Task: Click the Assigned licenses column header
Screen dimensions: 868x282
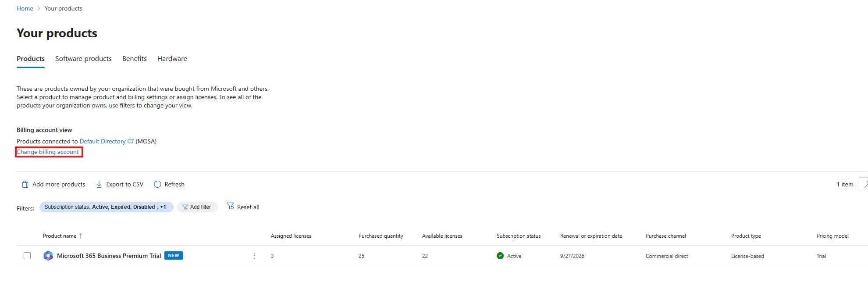Action: point(291,236)
